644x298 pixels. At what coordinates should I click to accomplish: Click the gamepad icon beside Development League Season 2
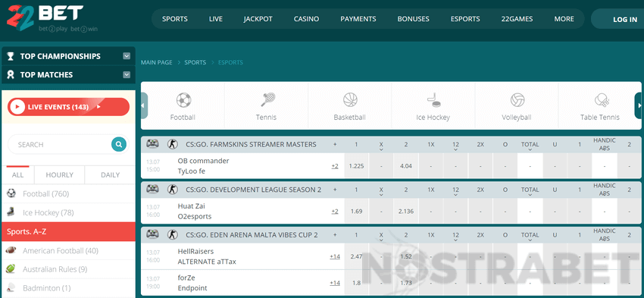[x=153, y=190]
